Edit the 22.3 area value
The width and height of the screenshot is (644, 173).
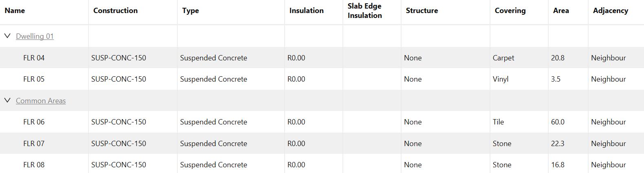pos(558,144)
